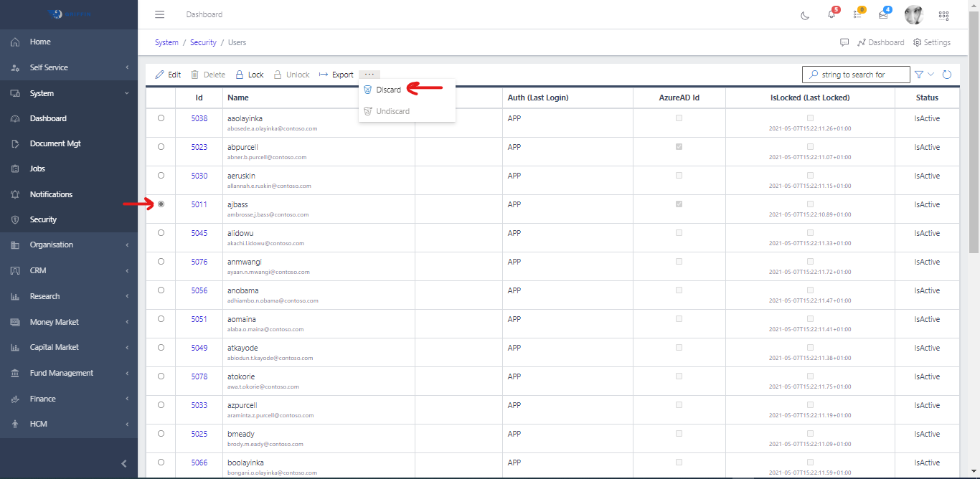
Task: Toggle AzureAD Id checkbox for abpurcell
Action: 679,147
